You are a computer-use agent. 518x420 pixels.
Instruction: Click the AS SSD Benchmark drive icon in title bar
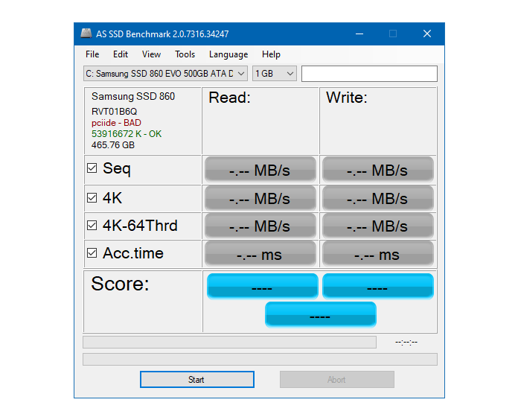tap(86, 34)
